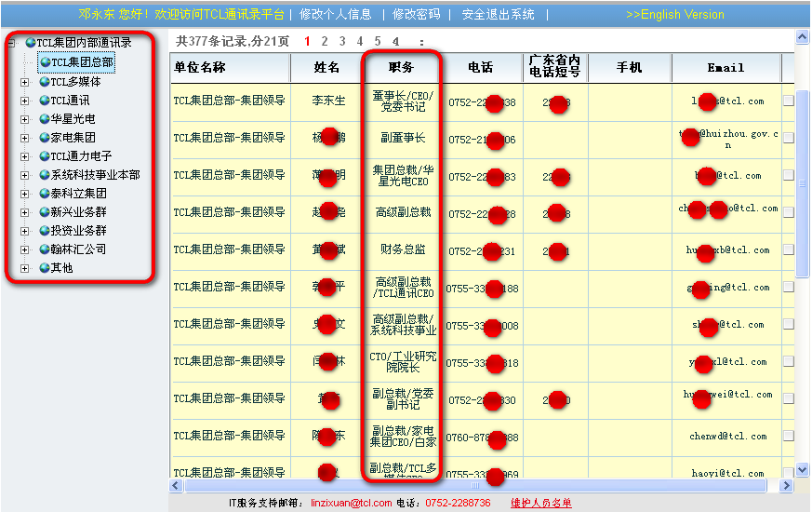Click the vertical scrollbar thumb
This screenshot has width=812, height=512.
[x=802, y=183]
